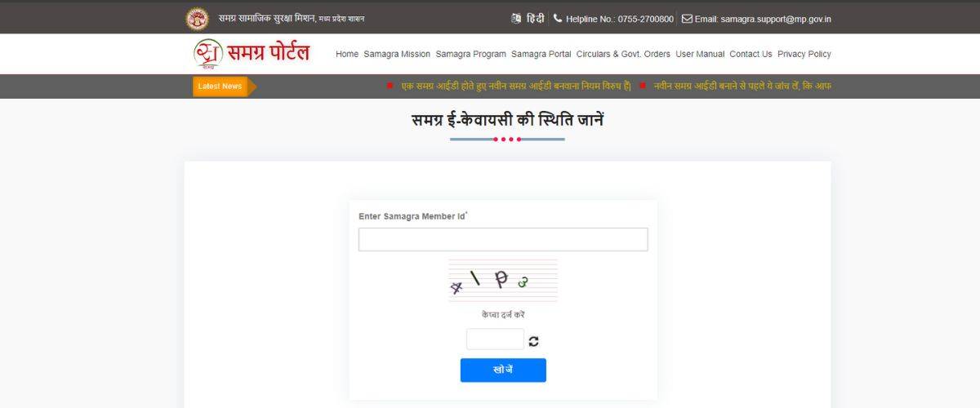
Task: Click the phone icon next to Helpline No.
Action: point(558,18)
